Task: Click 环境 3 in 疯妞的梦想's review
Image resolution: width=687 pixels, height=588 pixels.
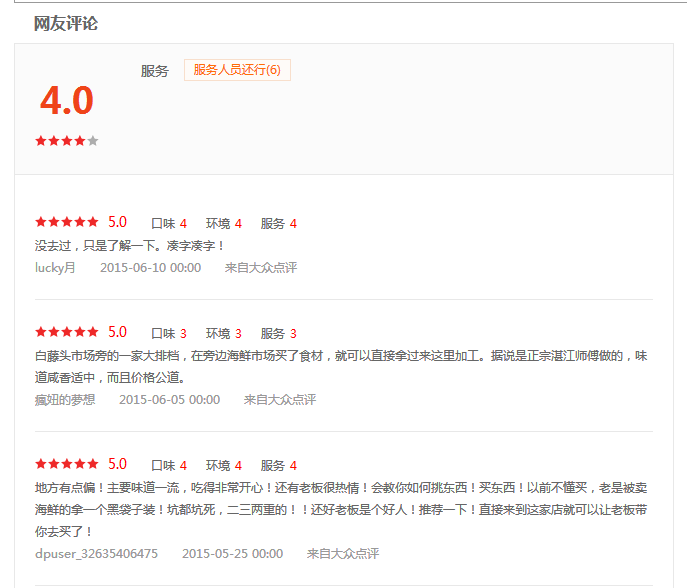Action: 223,333
